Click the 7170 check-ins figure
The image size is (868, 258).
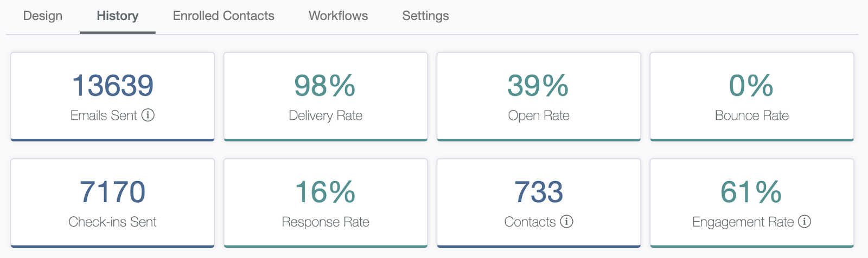pyautogui.click(x=113, y=192)
